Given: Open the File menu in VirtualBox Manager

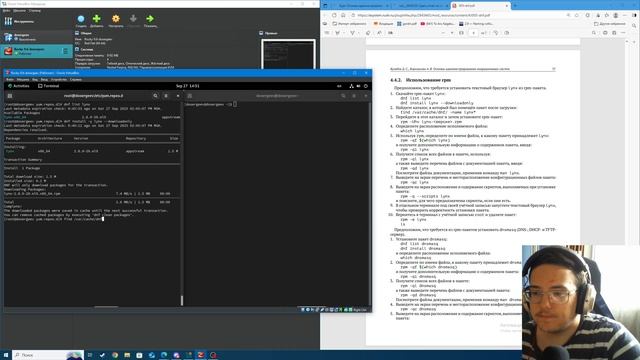Looking at the screenshot, I should 6,11.
